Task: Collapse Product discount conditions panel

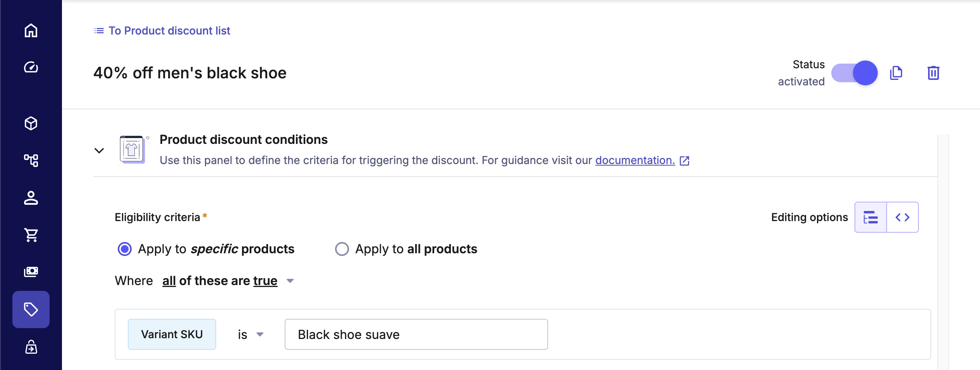Action: [99, 150]
